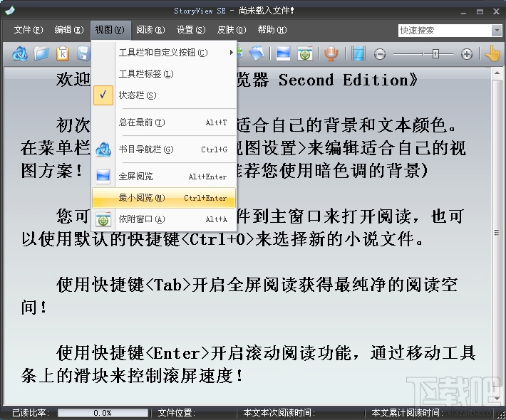
Task: Click the plus zoom-in circle icon
Action: (x=467, y=54)
